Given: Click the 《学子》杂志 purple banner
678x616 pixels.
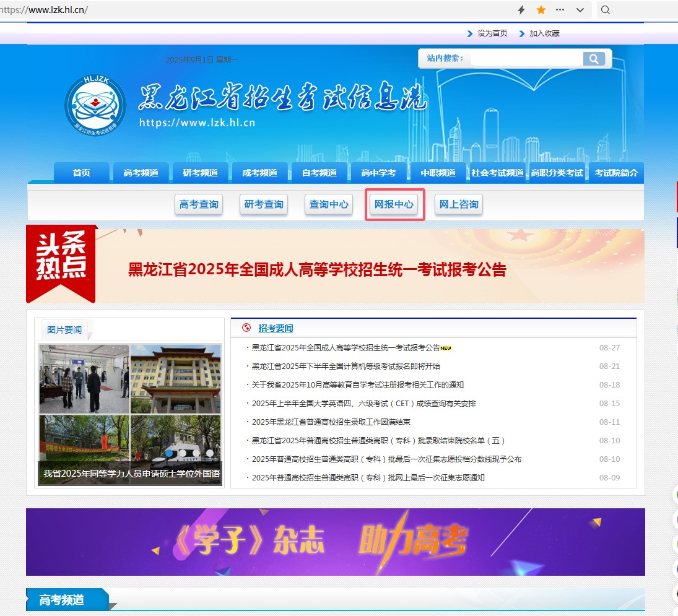Looking at the screenshot, I should 335,542.
